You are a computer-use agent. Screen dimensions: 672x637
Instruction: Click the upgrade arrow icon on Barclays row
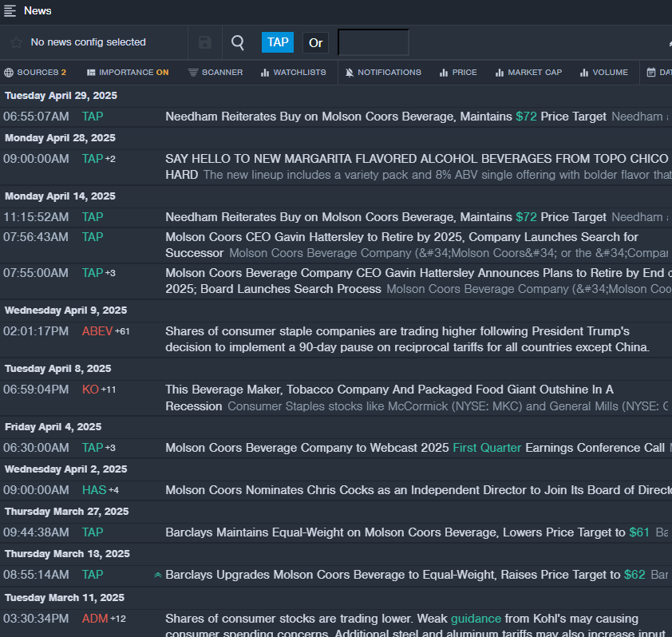click(x=158, y=575)
